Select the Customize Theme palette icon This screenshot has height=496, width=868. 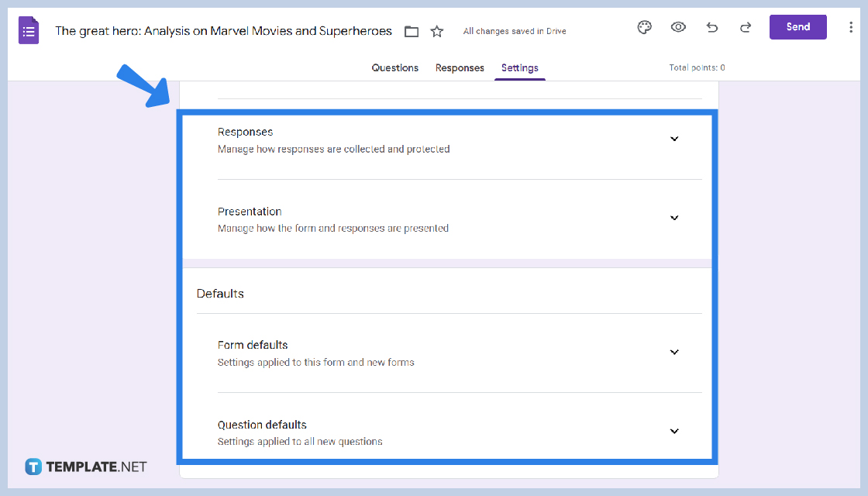(x=644, y=27)
